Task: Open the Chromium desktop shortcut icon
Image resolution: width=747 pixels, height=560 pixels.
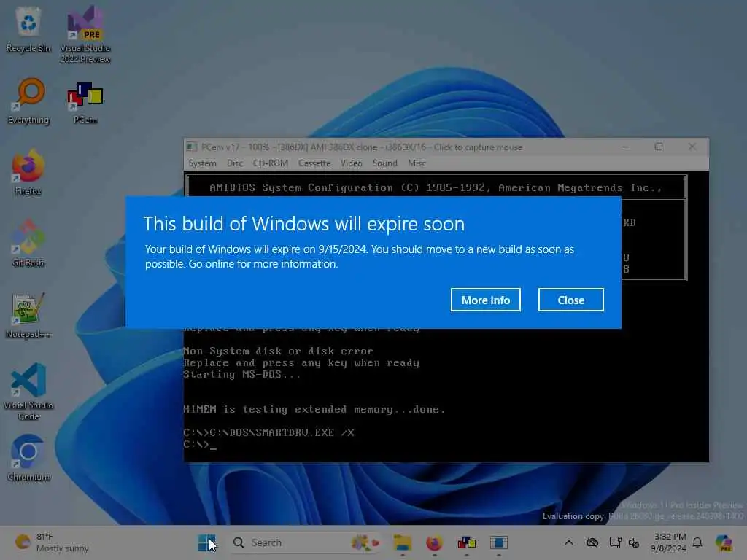Action: point(28,458)
